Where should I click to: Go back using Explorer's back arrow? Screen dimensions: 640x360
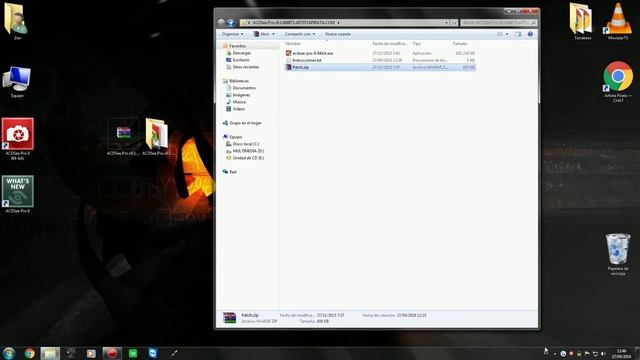222,22
